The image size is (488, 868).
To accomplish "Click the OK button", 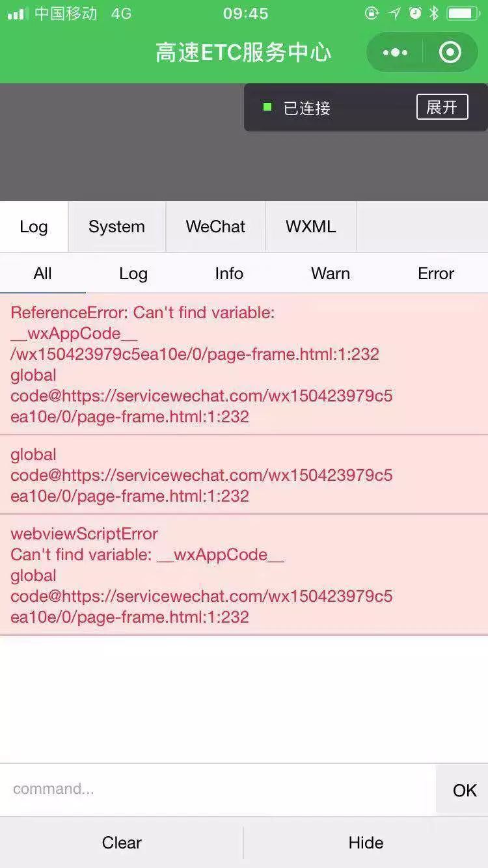I will click(x=465, y=790).
